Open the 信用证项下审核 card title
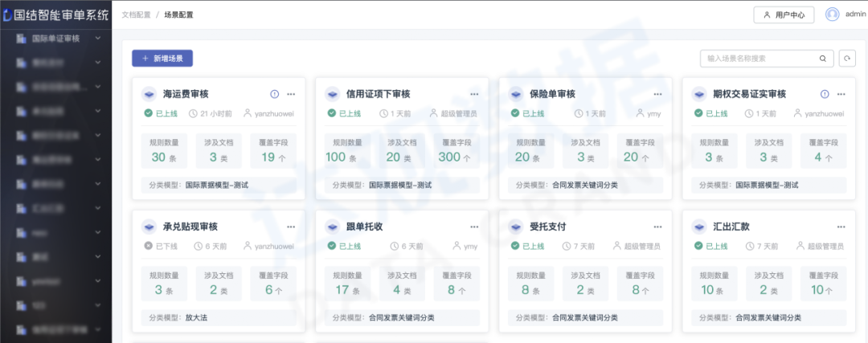This screenshot has width=868, height=343. pos(378,94)
